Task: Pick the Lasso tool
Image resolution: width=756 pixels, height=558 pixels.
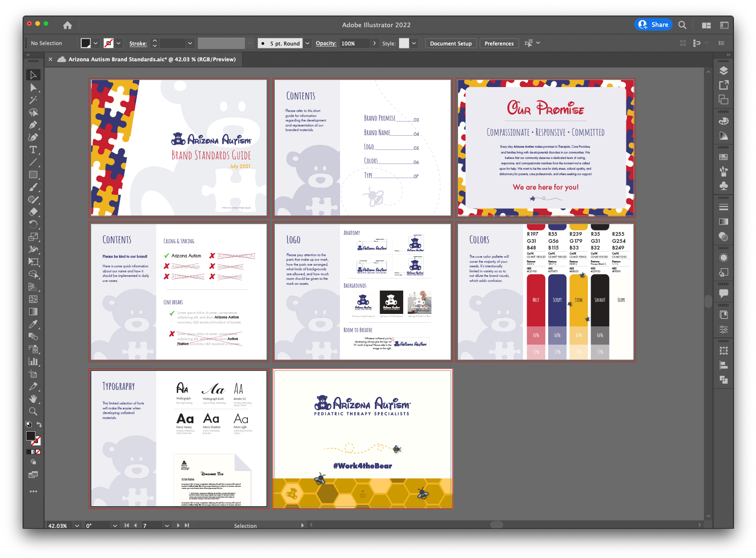Action: (x=33, y=113)
